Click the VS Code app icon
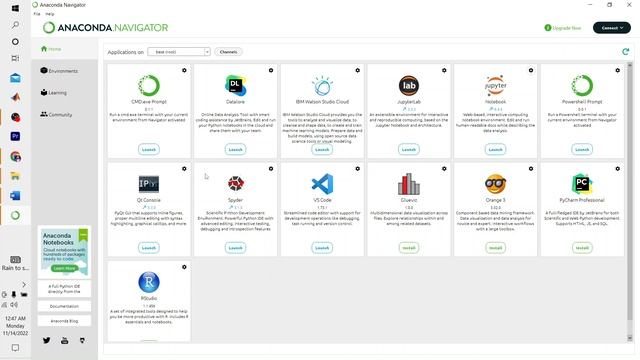The image size is (640, 360). (x=322, y=184)
